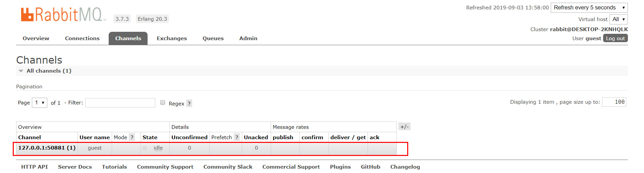Click the 3.7.3 version label

(122, 19)
